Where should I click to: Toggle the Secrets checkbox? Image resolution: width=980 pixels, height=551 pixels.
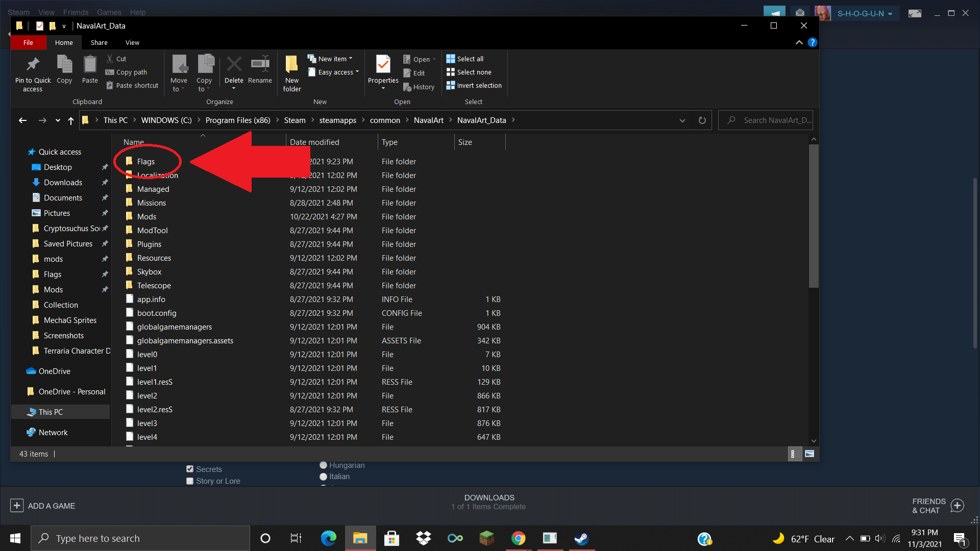click(190, 469)
